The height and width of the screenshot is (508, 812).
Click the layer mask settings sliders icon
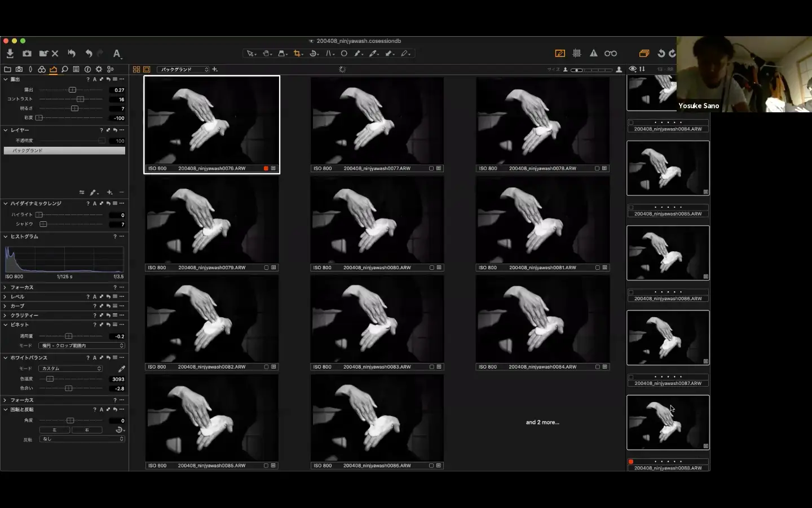coord(82,192)
